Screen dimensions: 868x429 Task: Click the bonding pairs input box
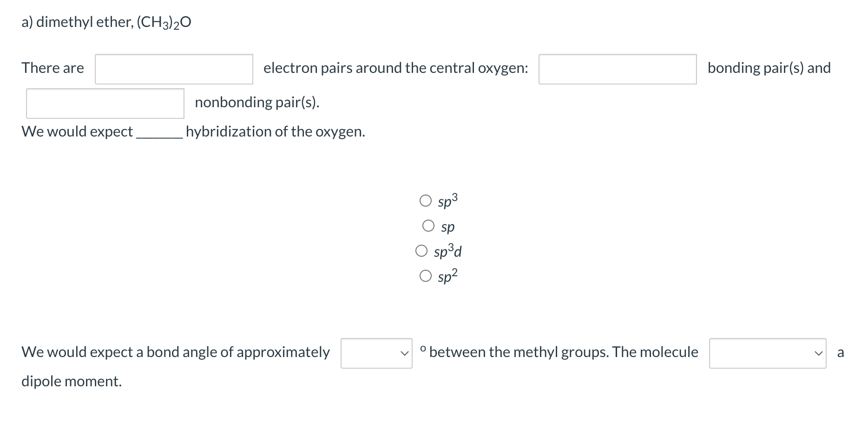click(618, 69)
